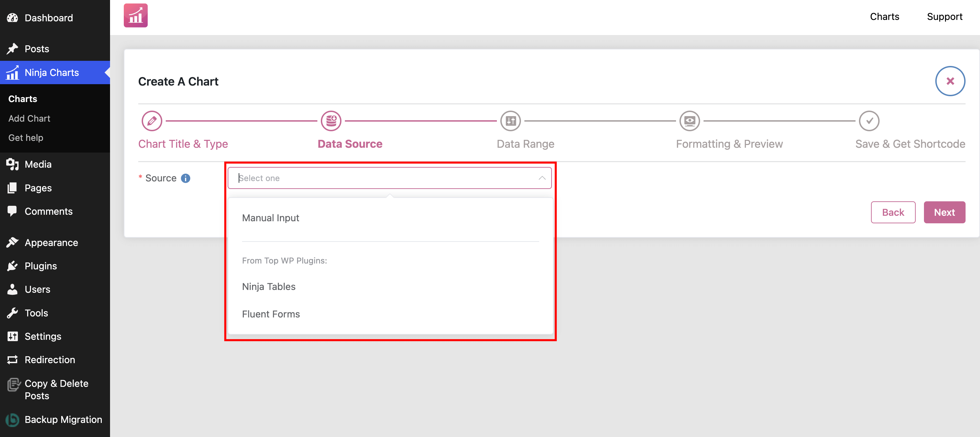This screenshot has height=437, width=980.
Task: Click the Data Source database step icon
Action: point(331,121)
